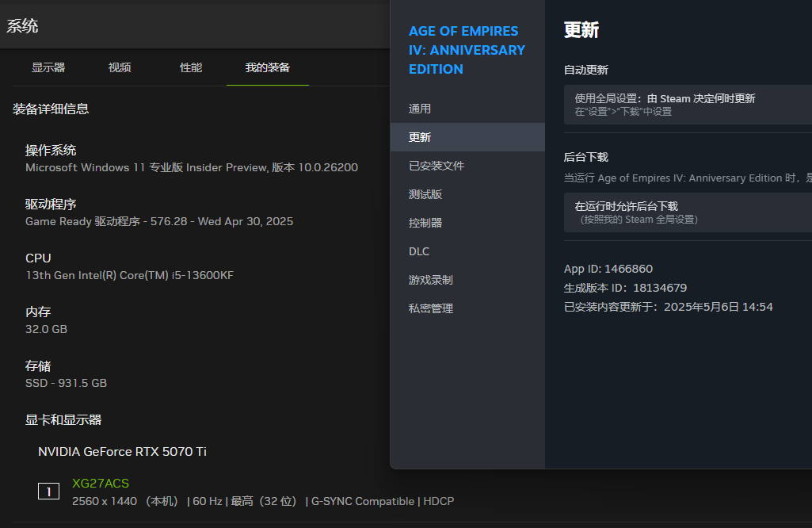Expand the 自动更新 dropdown using Steam global settings
The image size is (812, 528).
click(x=688, y=105)
